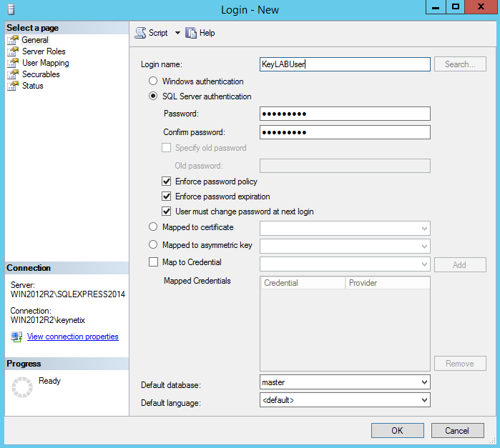The height and width of the screenshot is (448, 500).
Task: Click the WIN2012R2\keynetix connection text
Action: click(x=48, y=320)
